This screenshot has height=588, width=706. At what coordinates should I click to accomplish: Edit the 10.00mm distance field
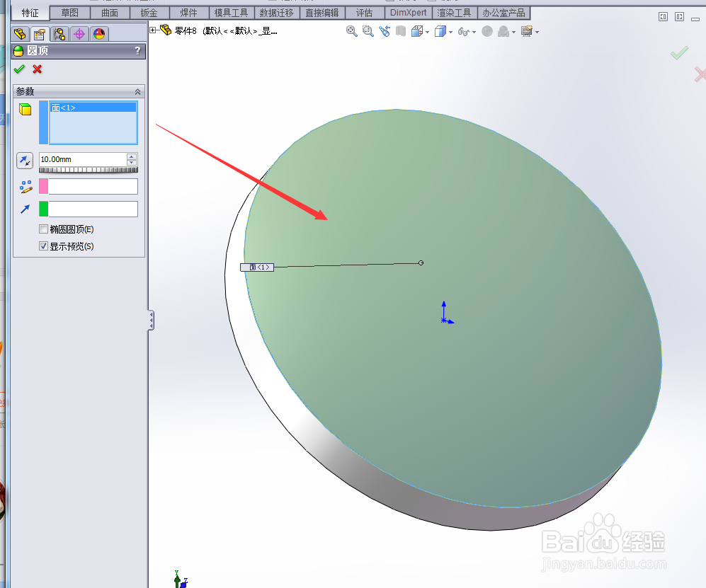[x=83, y=159]
